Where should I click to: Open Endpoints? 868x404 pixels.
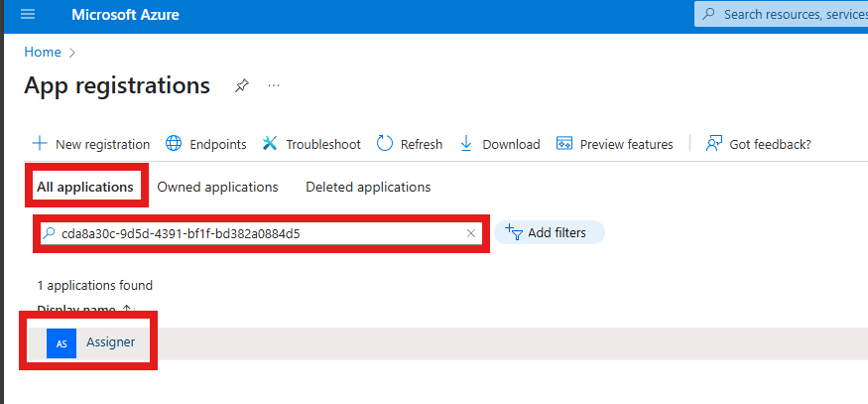[206, 144]
